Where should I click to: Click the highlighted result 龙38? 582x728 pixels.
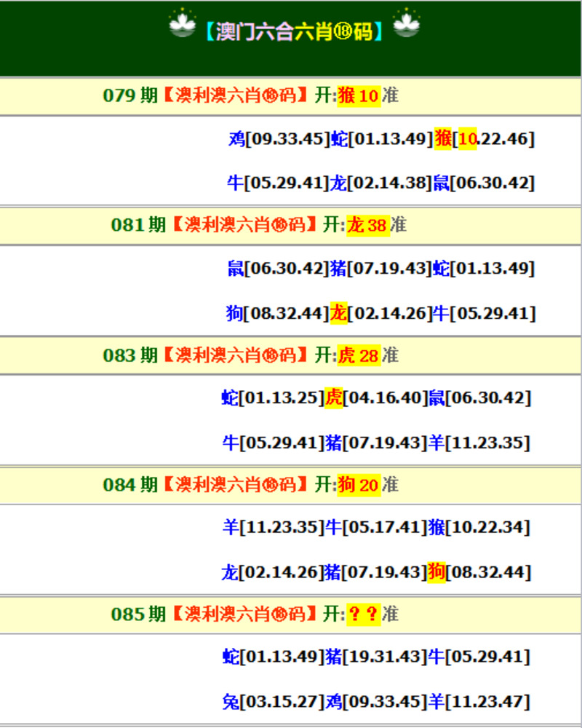(367, 225)
